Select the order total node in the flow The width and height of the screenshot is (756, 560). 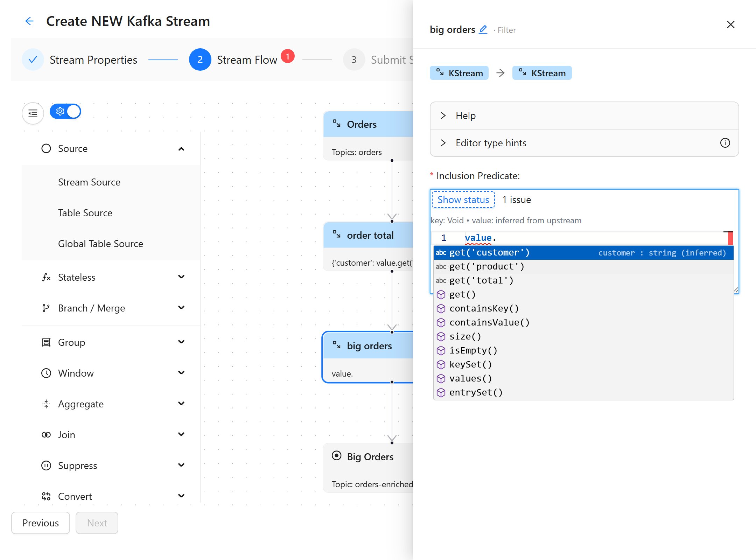coord(368,246)
